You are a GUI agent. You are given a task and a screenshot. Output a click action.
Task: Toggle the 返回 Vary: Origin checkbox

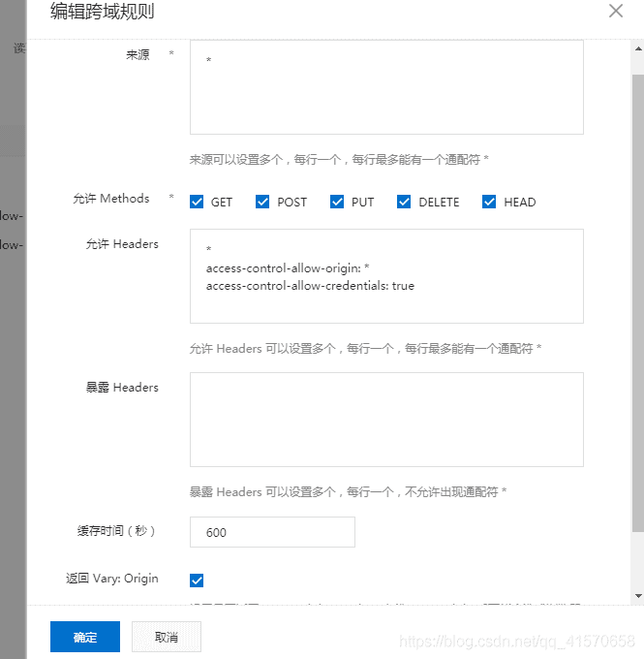coord(197,581)
